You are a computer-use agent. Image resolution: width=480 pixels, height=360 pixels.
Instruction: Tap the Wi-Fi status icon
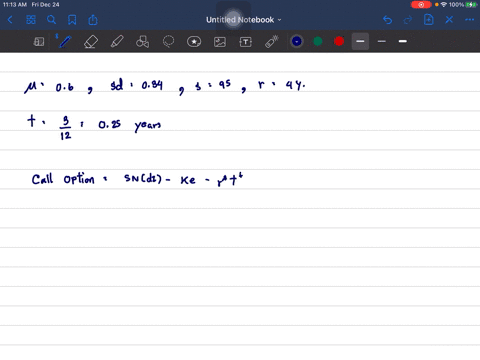tap(444, 5)
